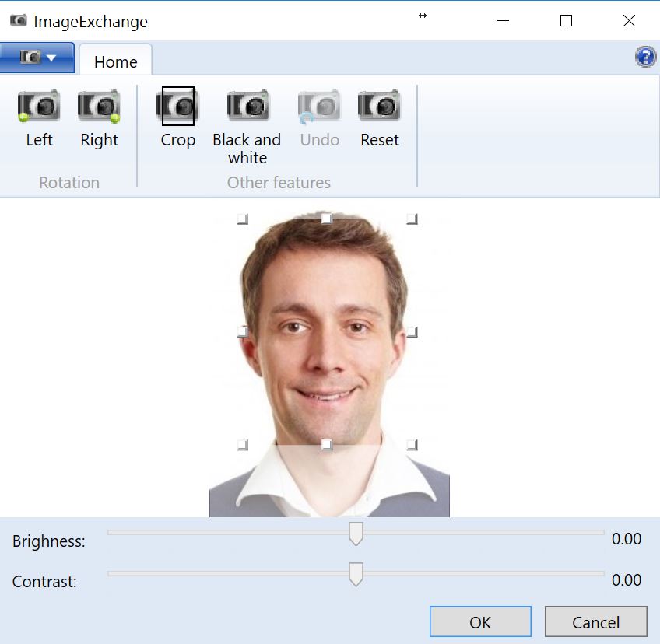Maximize the ImageExchange window
The width and height of the screenshot is (660, 644).
point(566,21)
